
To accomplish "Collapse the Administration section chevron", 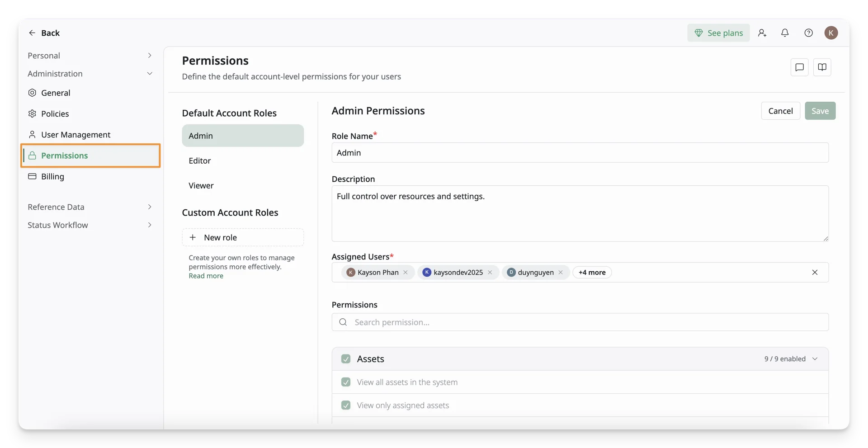I will click(150, 73).
